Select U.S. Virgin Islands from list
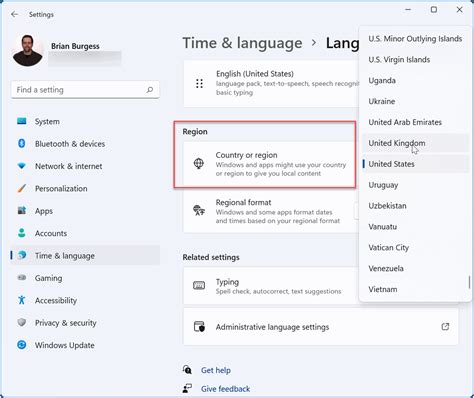 [x=415, y=59]
